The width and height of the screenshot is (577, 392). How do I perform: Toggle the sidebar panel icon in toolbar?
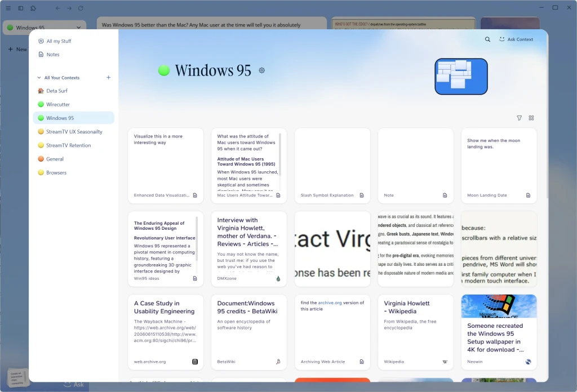pyautogui.click(x=21, y=8)
